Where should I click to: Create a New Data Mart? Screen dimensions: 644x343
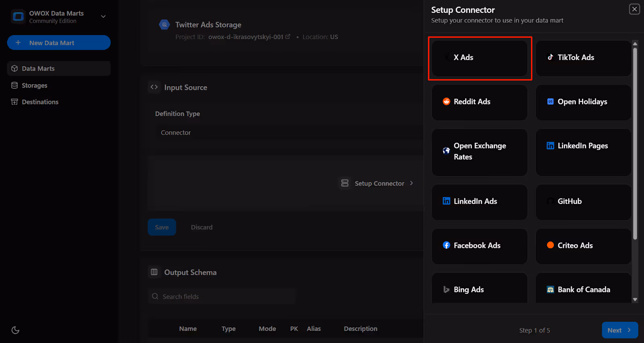coord(59,43)
